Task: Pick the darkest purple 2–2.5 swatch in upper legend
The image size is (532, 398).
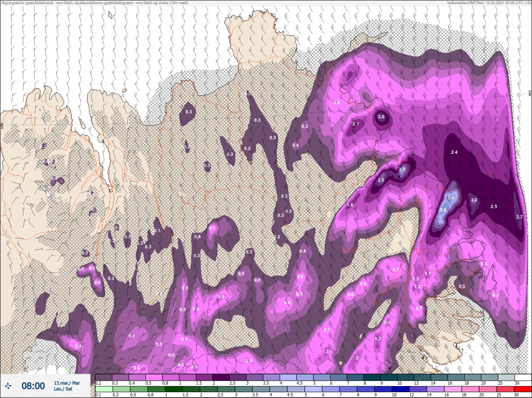Action: pyautogui.click(x=221, y=377)
